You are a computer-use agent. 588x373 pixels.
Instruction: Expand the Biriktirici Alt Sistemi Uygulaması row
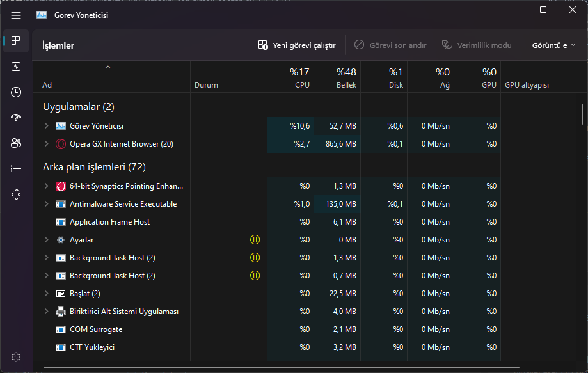47,312
